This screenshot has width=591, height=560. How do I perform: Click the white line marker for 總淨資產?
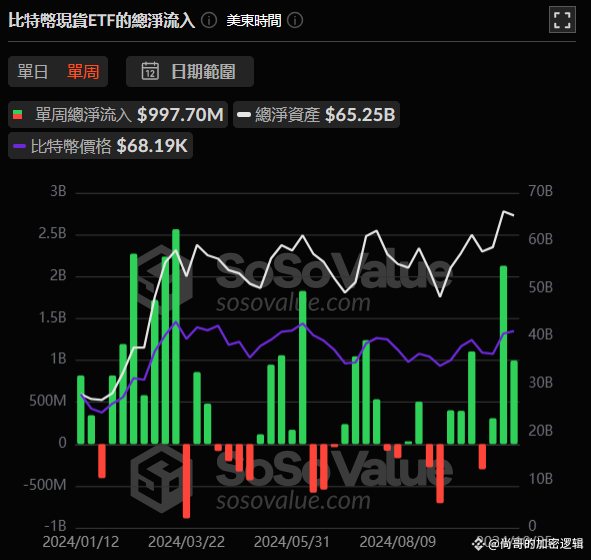point(244,115)
